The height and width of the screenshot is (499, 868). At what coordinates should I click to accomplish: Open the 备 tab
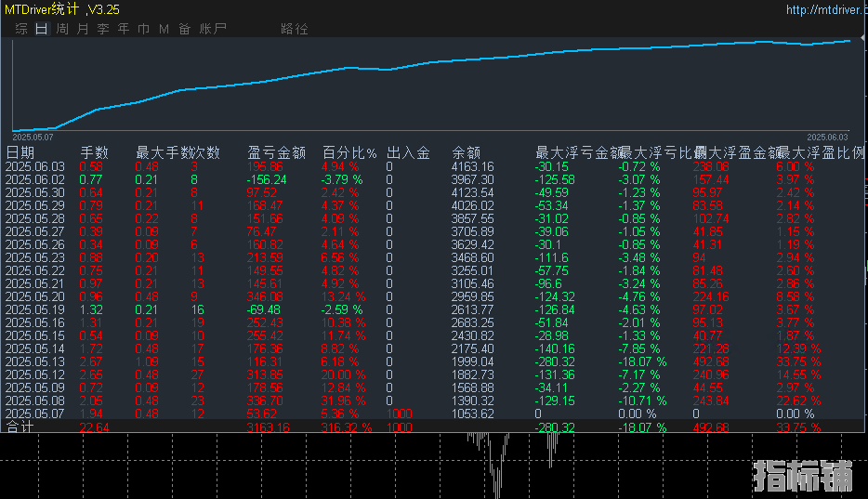[x=184, y=29]
